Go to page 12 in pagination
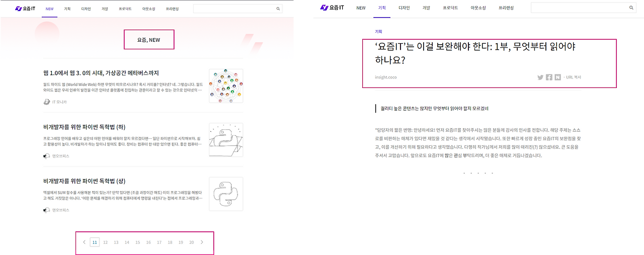The height and width of the screenshot is (255, 644). pyautogui.click(x=106, y=242)
